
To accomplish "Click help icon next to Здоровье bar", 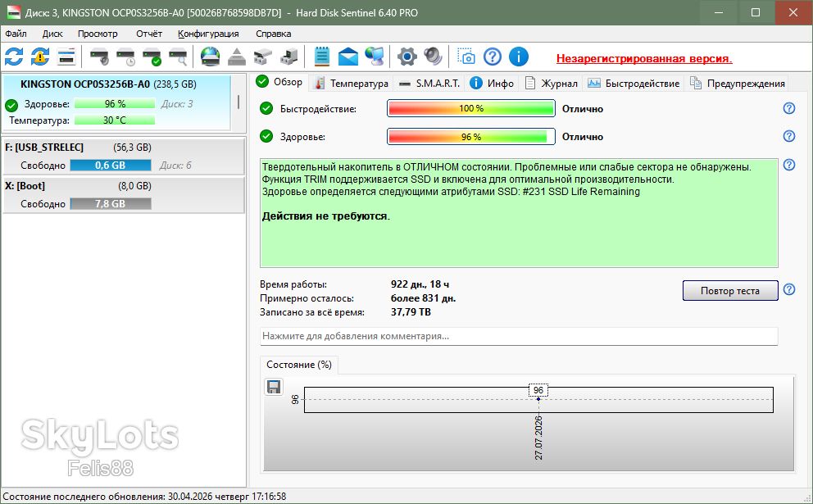I will click(x=789, y=136).
